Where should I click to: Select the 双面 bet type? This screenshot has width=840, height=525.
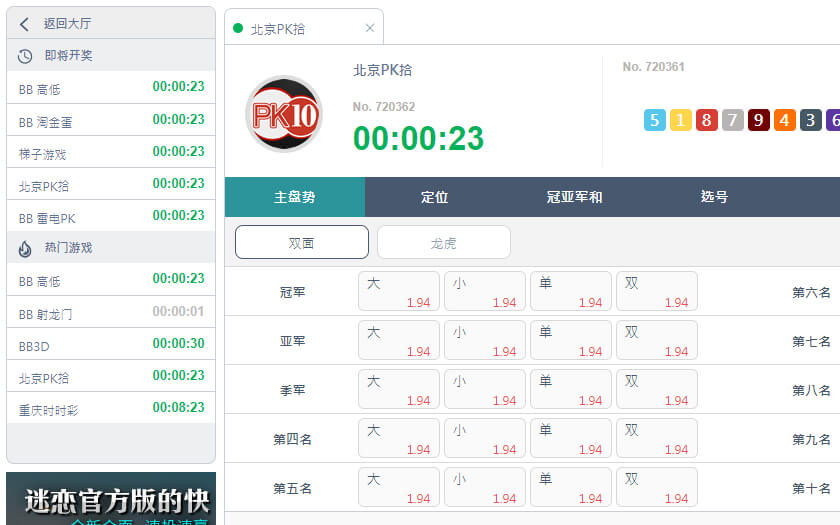(x=302, y=242)
